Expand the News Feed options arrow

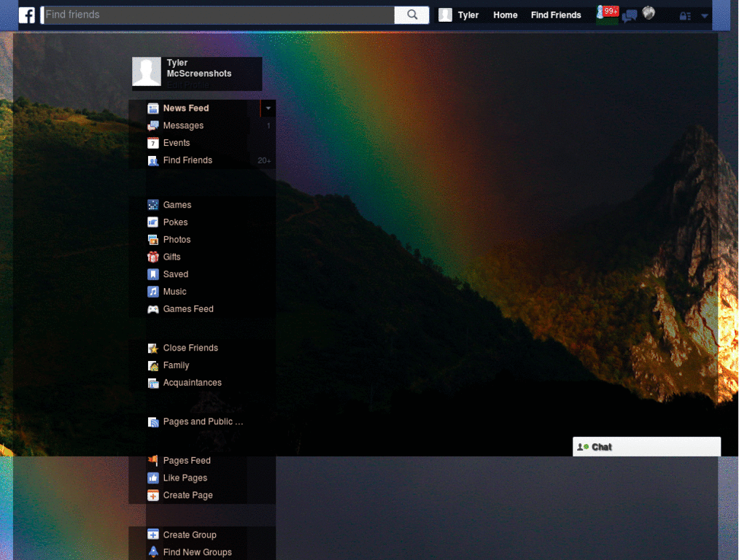(268, 108)
